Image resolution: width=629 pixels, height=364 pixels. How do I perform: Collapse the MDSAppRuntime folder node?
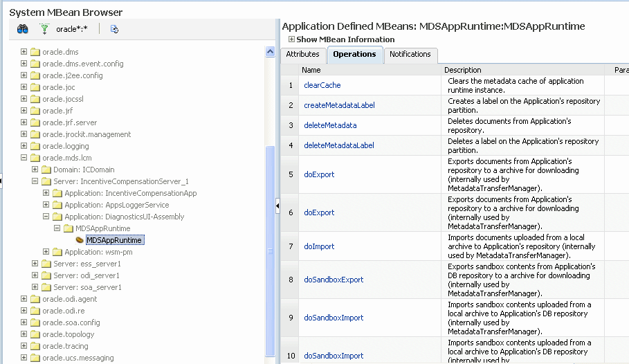pos(57,228)
